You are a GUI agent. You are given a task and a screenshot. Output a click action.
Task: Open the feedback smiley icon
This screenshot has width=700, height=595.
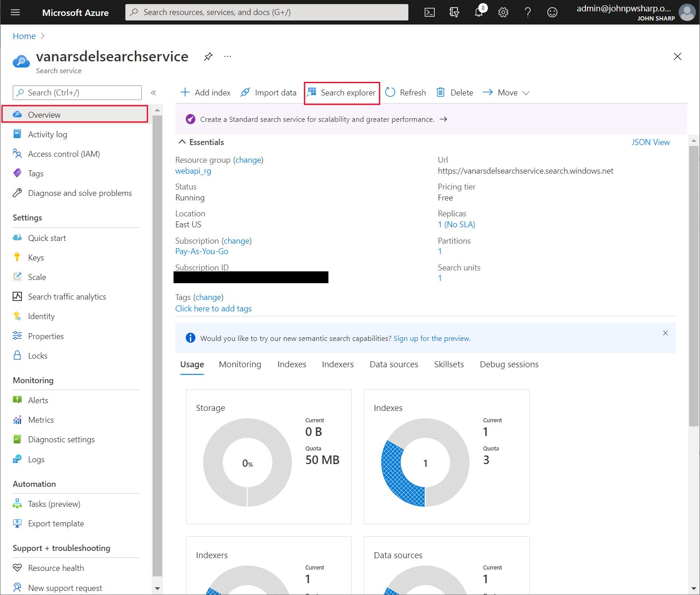click(552, 12)
